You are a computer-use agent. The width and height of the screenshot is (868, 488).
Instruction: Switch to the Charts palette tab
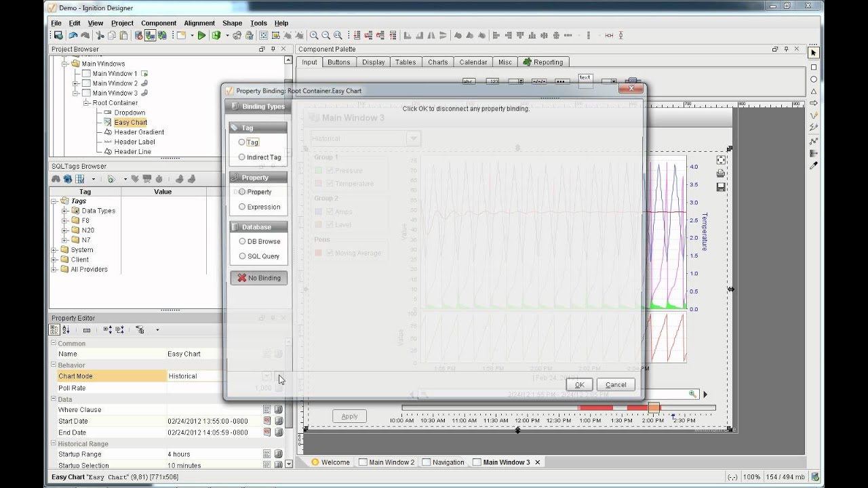[437, 62]
